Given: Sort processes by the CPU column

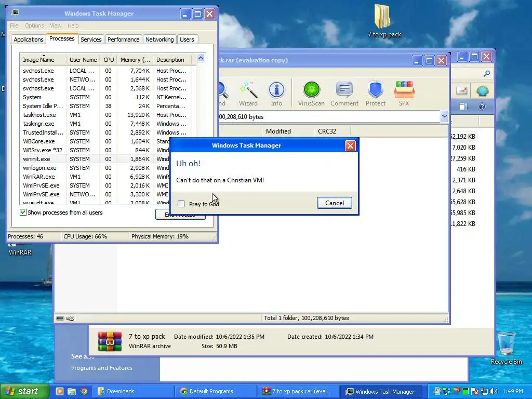Looking at the screenshot, I should point(109,60).
